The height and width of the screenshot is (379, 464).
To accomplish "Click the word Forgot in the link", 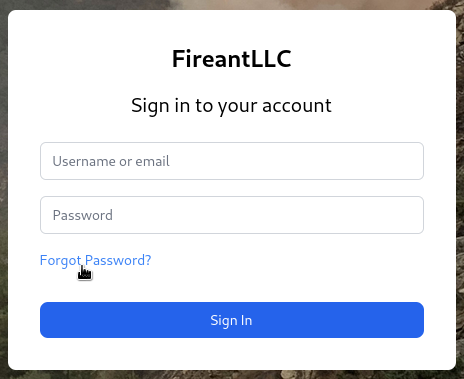I will click(x=61, y=261).
